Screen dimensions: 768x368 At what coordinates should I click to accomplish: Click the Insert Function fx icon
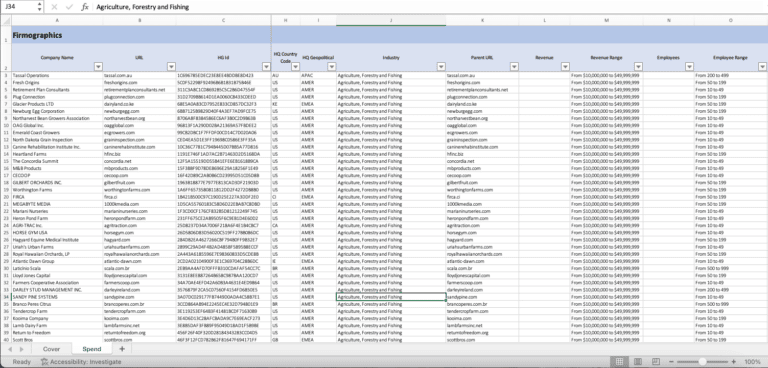point(85,7)
